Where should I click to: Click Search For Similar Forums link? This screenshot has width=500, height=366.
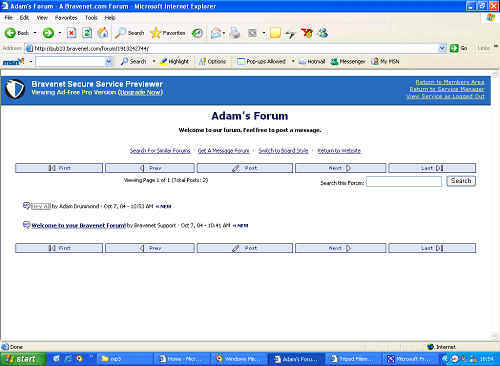[160, 150]
